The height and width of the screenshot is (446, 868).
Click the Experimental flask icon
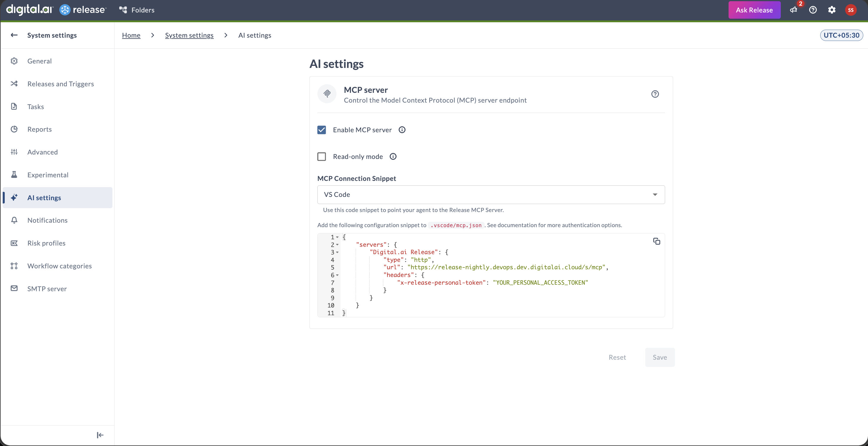[14, 174]
